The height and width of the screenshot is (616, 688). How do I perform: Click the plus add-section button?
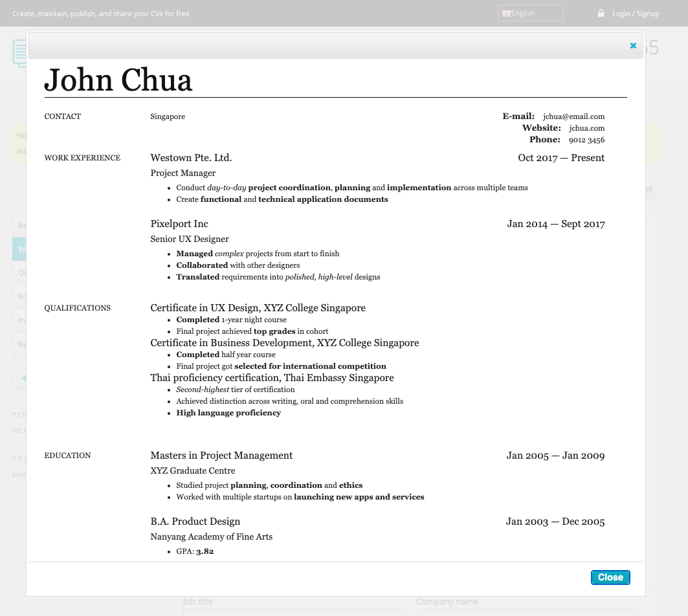pos(21,379)
